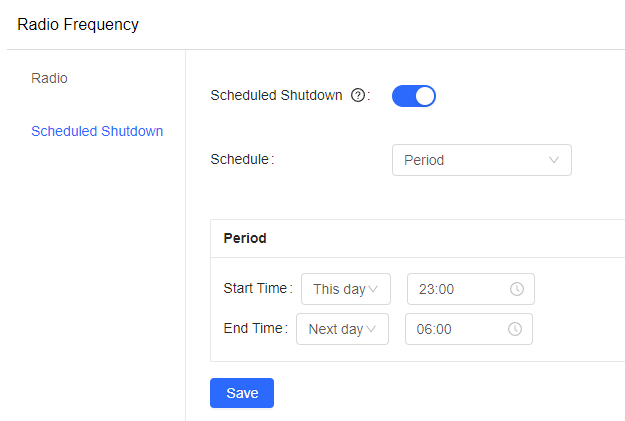Open the Schedule dropdown showing Period
The height and width of the screenshot is (421, 625).
tap(481, 160)
